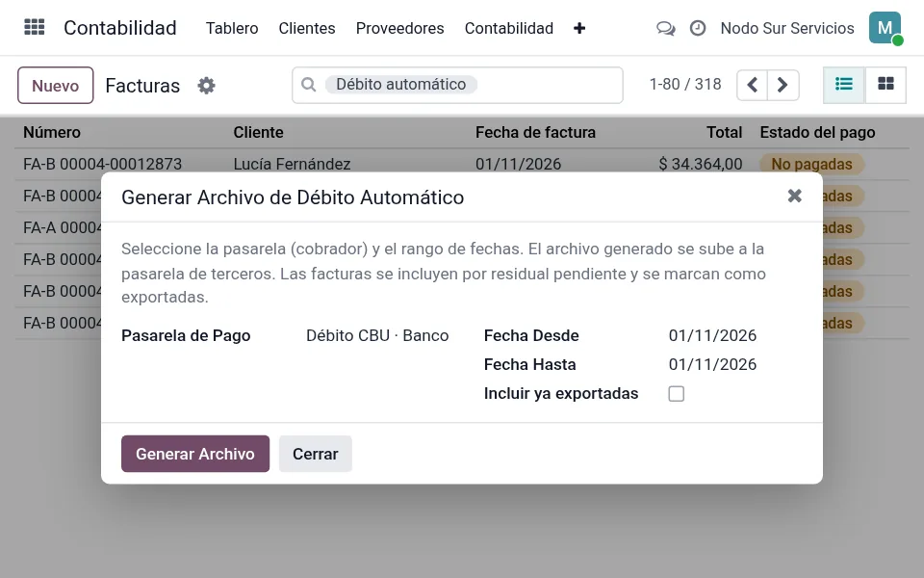Image resolution: width=924 pixels, height=578 pixels.
Task: Open the user avatar menu
Action: (885, 28)
